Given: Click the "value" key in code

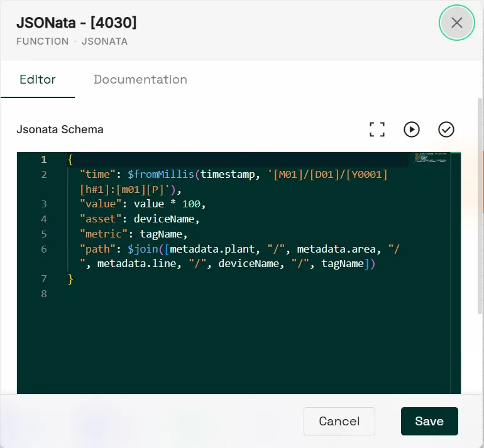Looking at the screenshot, I should [x=101, y=204].
